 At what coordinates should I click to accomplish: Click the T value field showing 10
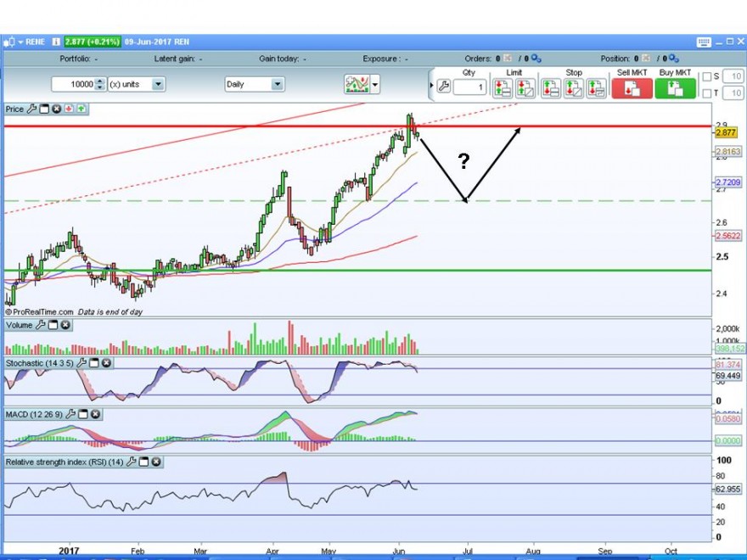pyautogui.click(x=733, y=92)
